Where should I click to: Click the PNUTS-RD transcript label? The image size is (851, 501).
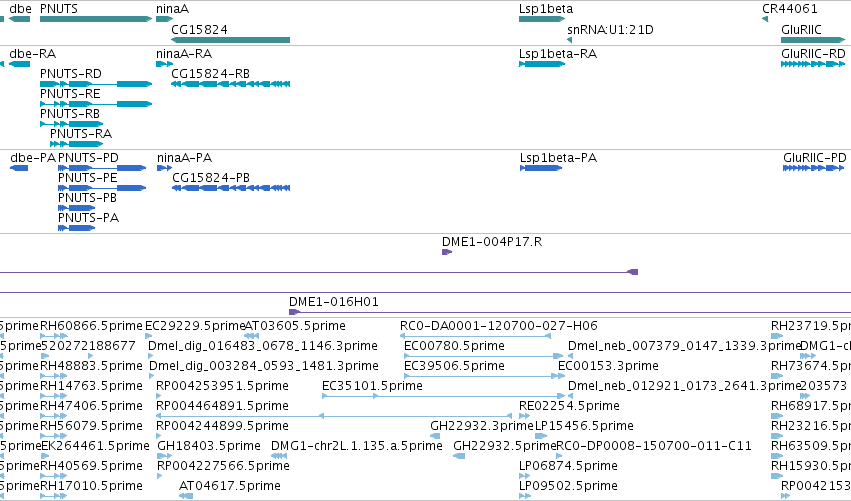coord(71,74)
